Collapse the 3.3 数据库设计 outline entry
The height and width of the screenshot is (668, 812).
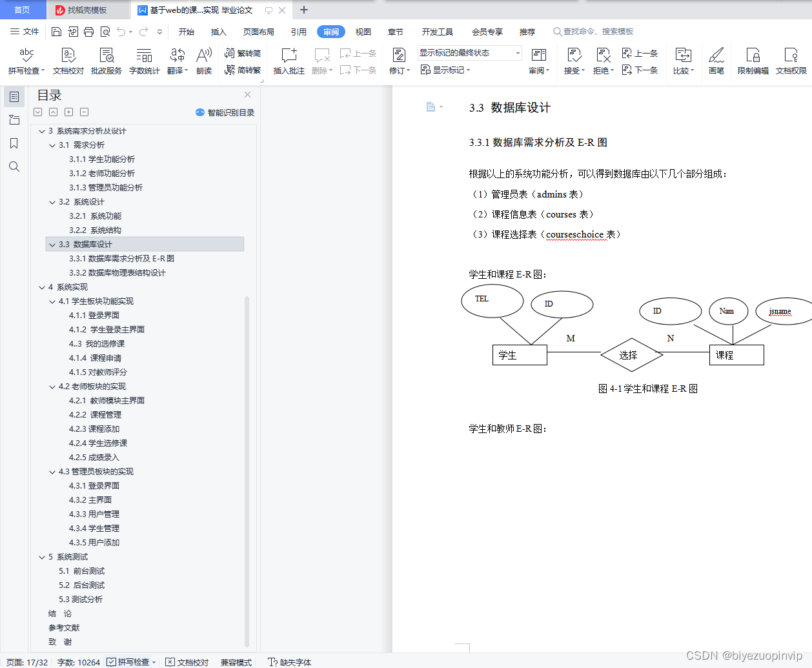[52, 244]
